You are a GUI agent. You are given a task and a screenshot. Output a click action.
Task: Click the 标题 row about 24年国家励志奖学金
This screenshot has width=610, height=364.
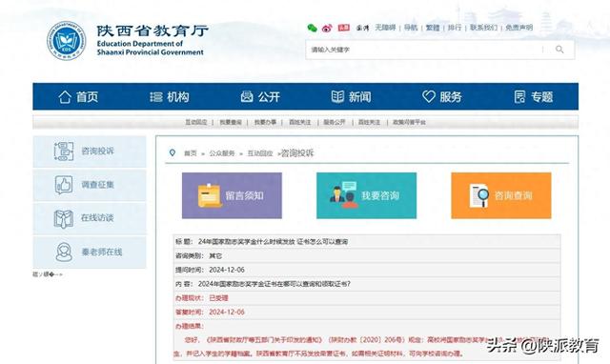pos(367,241)
